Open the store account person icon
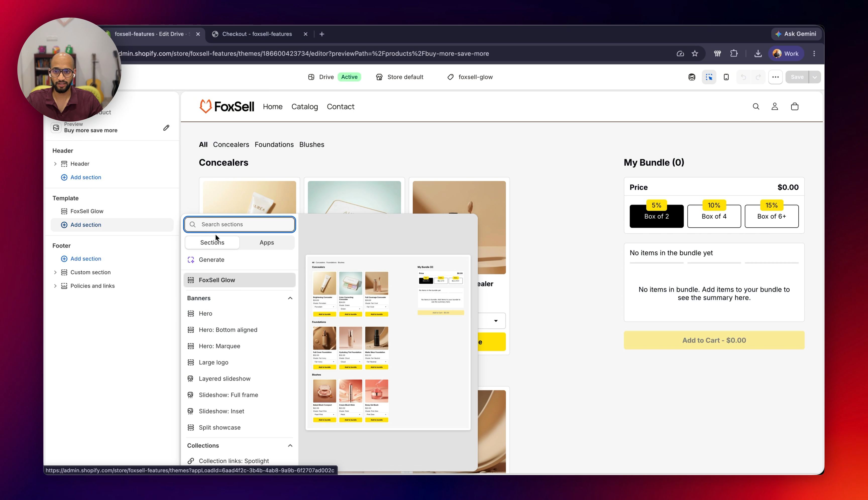 (775, 107)
